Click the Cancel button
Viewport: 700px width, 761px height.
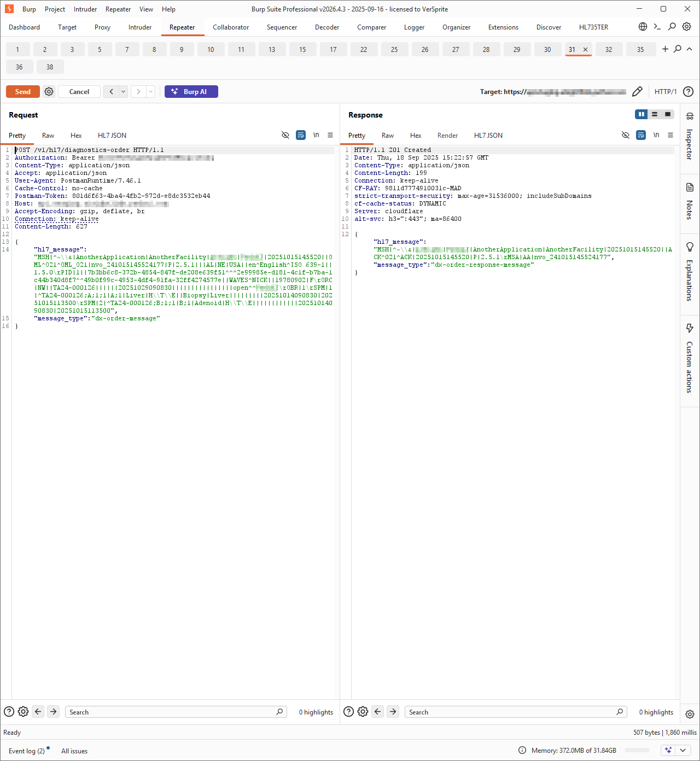[79, 92]
